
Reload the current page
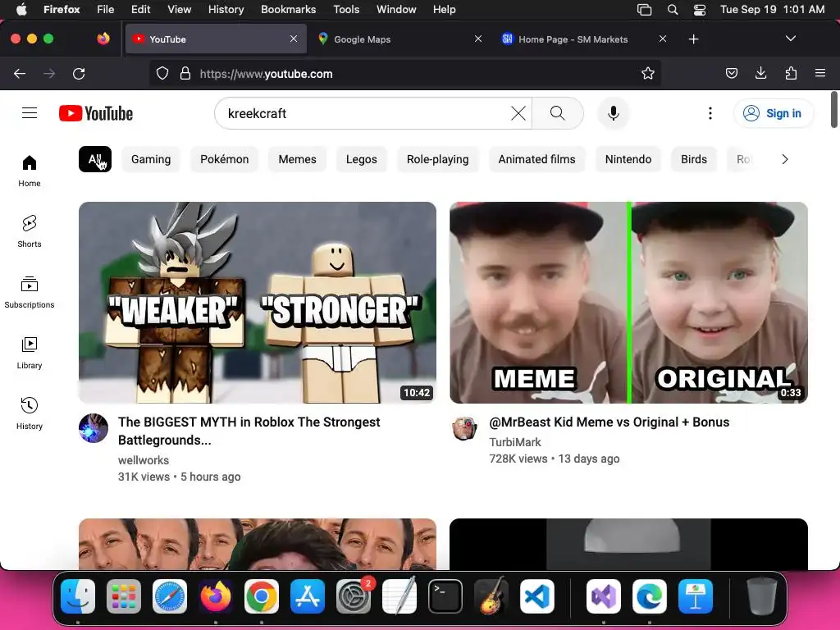79,73
